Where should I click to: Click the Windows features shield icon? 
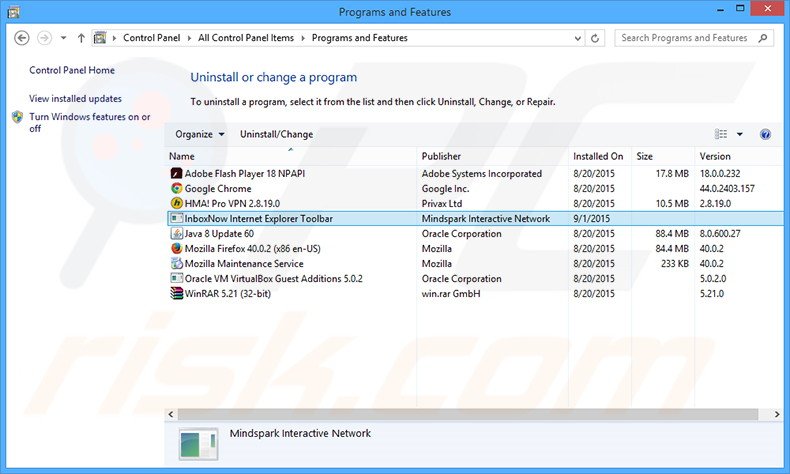18,117
